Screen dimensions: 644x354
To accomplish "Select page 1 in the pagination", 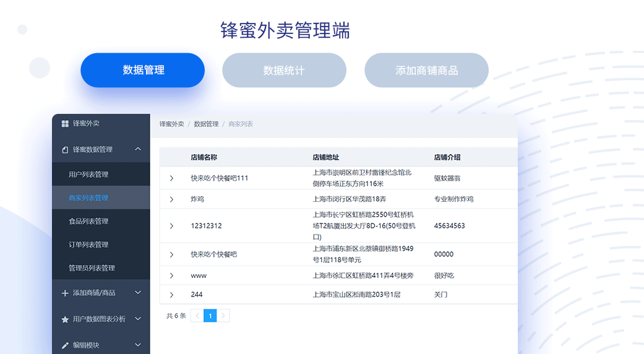I will click(x=210, y=316).
